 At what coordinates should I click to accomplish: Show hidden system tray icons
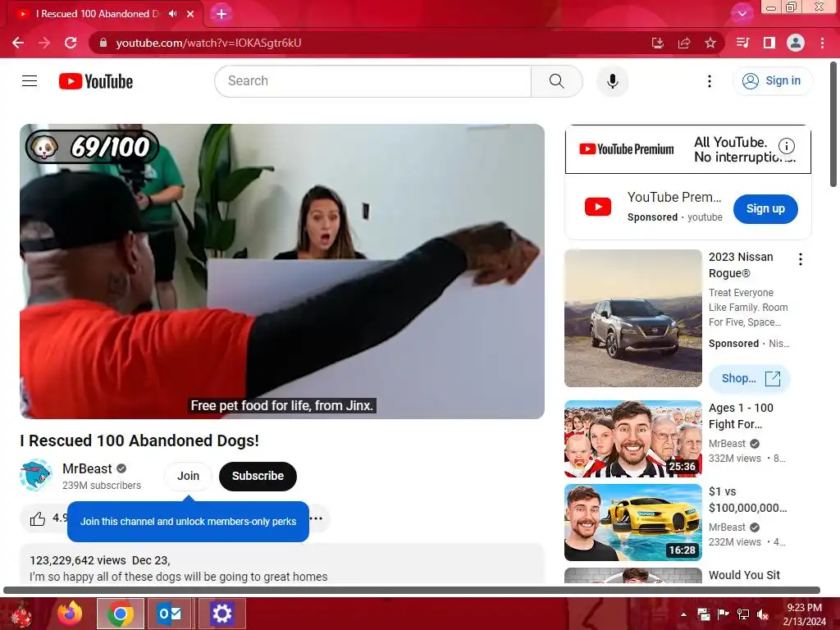click(x=683, y=614)
